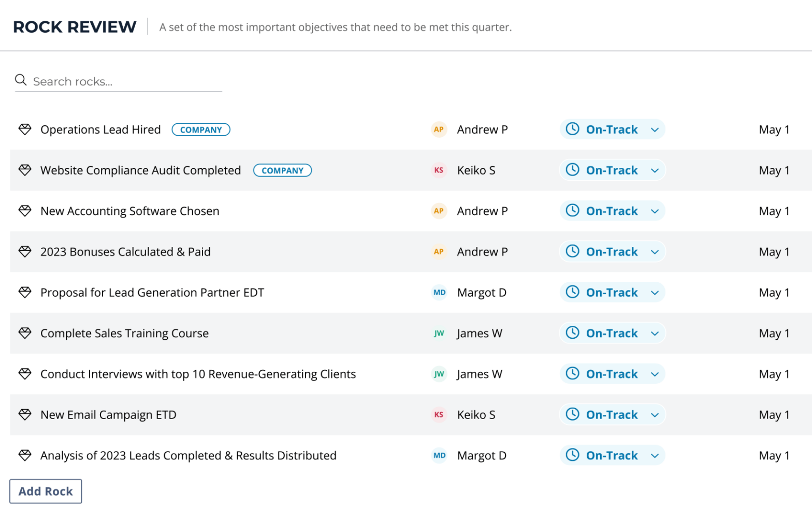Click the search magnifier icon

coord(21,80)
